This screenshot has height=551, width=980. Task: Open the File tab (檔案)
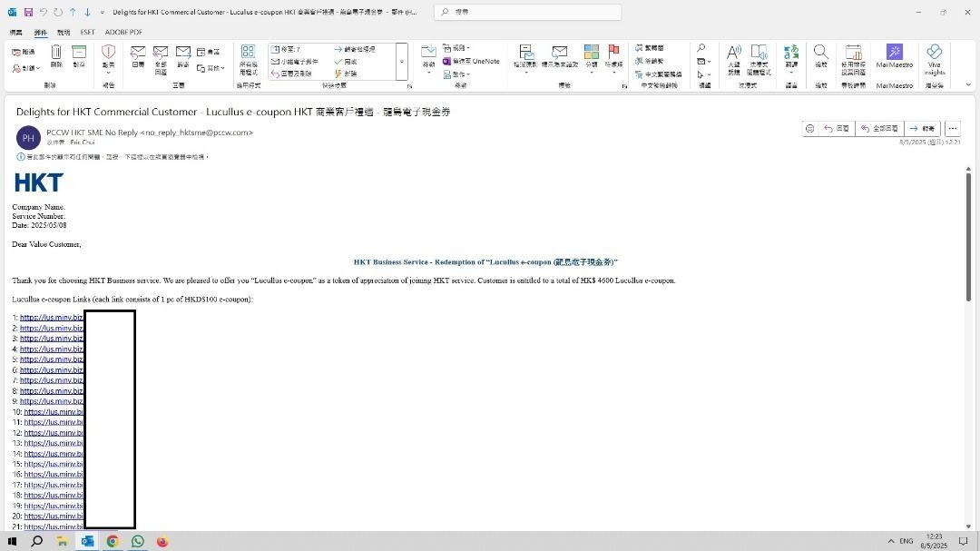point(15,32)
